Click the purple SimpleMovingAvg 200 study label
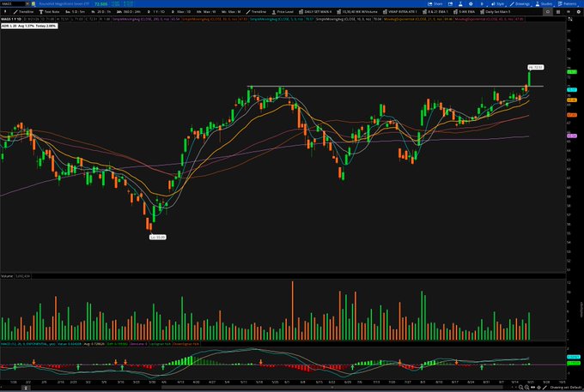The width and height of the screenshot is (584, 392). tap(146, 19)
